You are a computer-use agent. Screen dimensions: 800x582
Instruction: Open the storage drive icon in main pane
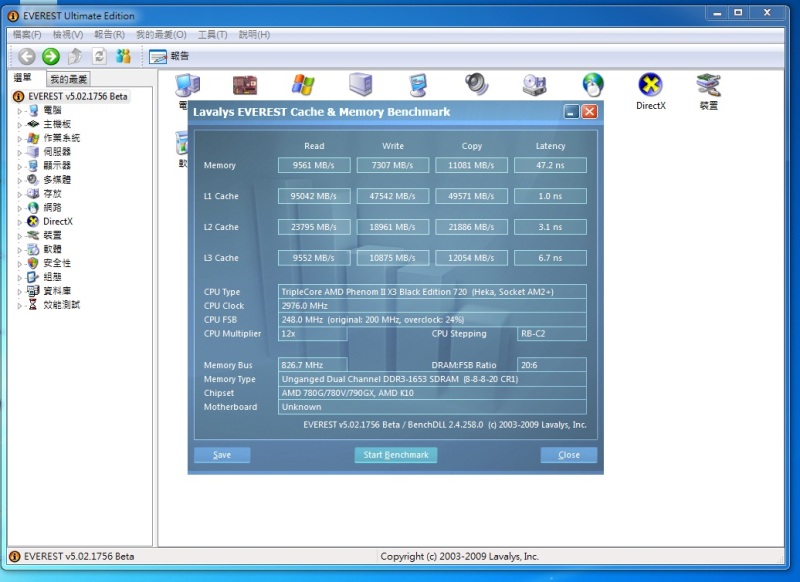click(x=534, y=85)
